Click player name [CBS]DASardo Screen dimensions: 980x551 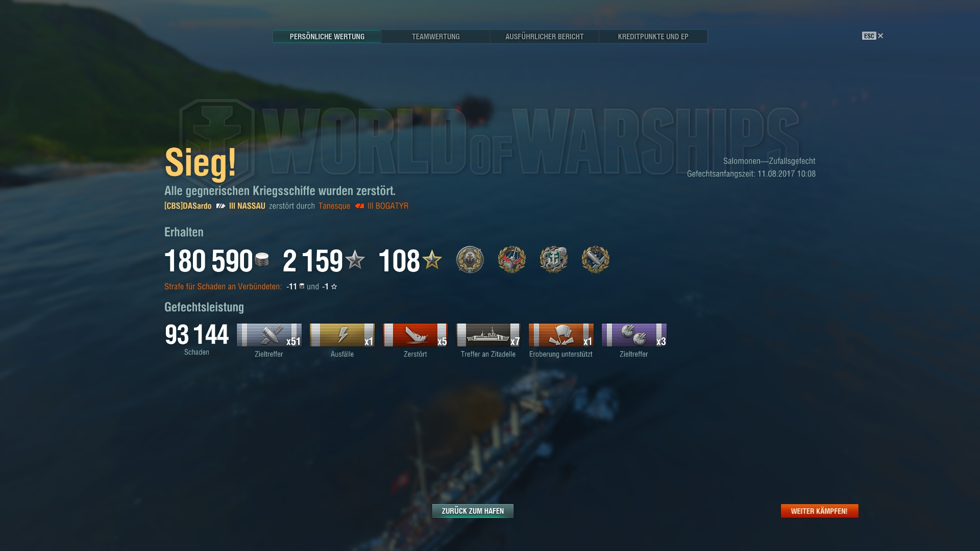point(188,206)
